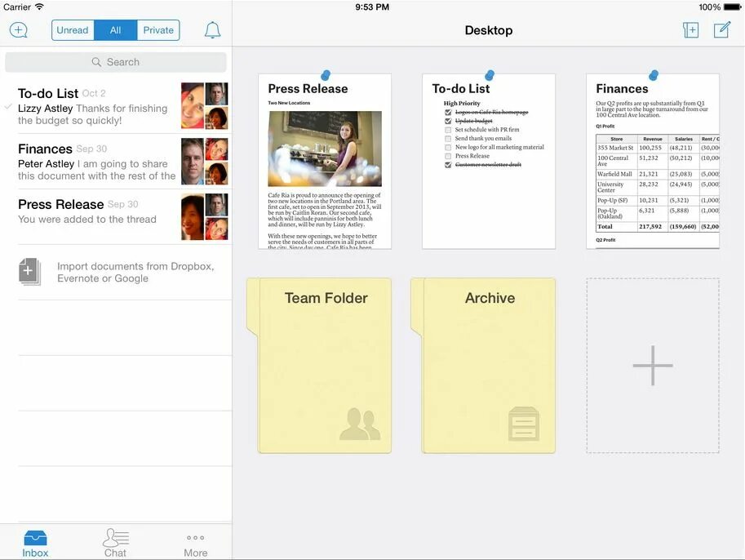Check 'Set schedule with PR firm'
This screenshot has width=745, height=560.
[x=447, y=130]
